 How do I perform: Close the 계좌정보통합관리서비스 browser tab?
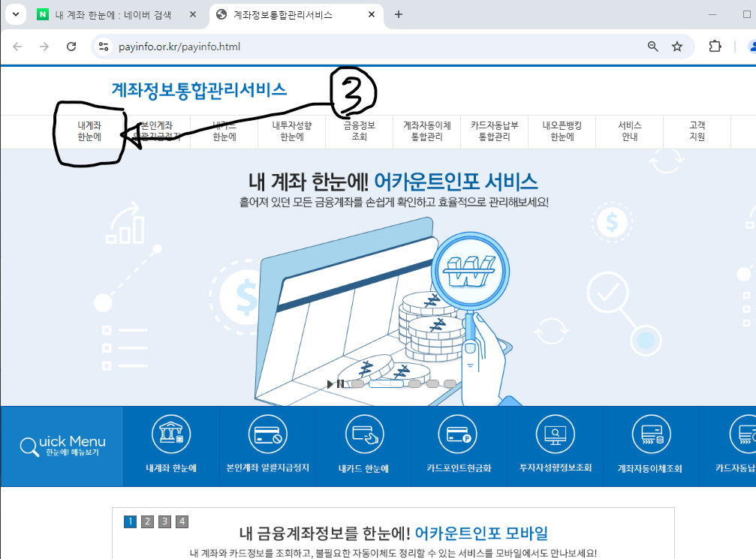[x=372, y=14]
